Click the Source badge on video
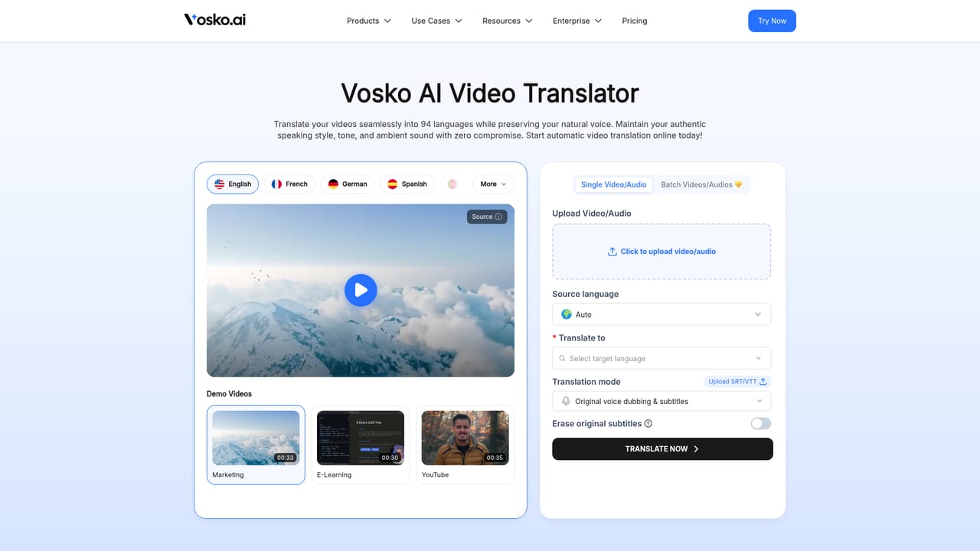The width and height of the screenshot is (980, 551). (x=487, y=217)
